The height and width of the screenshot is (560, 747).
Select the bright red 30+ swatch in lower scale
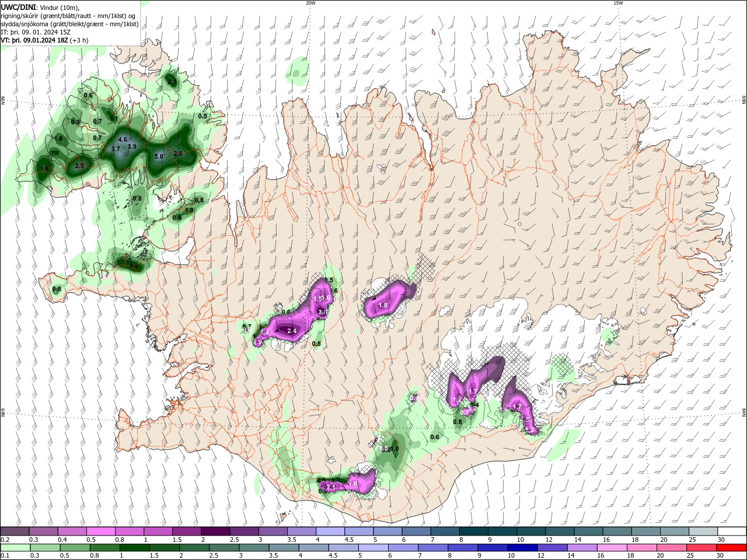[x=731, y=548]
